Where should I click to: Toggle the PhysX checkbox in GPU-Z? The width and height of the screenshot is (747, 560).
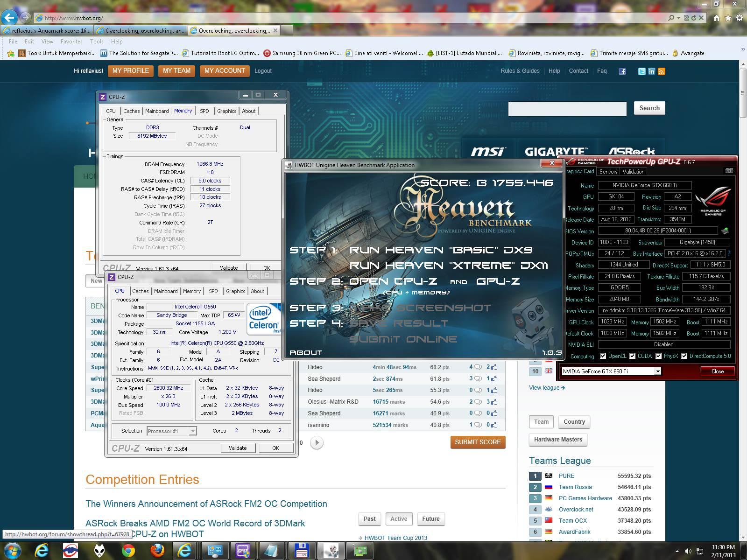659,356
